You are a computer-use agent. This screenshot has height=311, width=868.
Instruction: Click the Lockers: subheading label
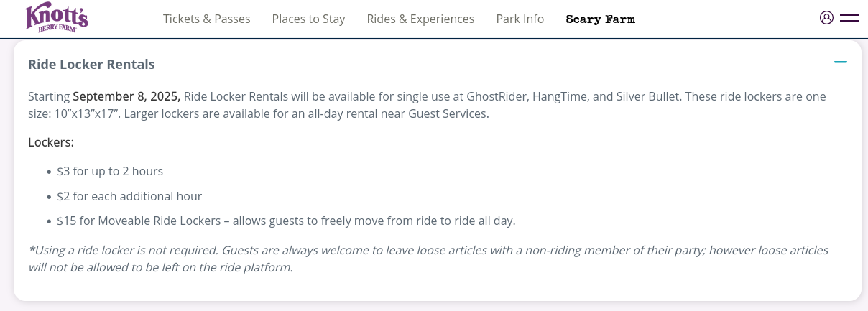51,142
